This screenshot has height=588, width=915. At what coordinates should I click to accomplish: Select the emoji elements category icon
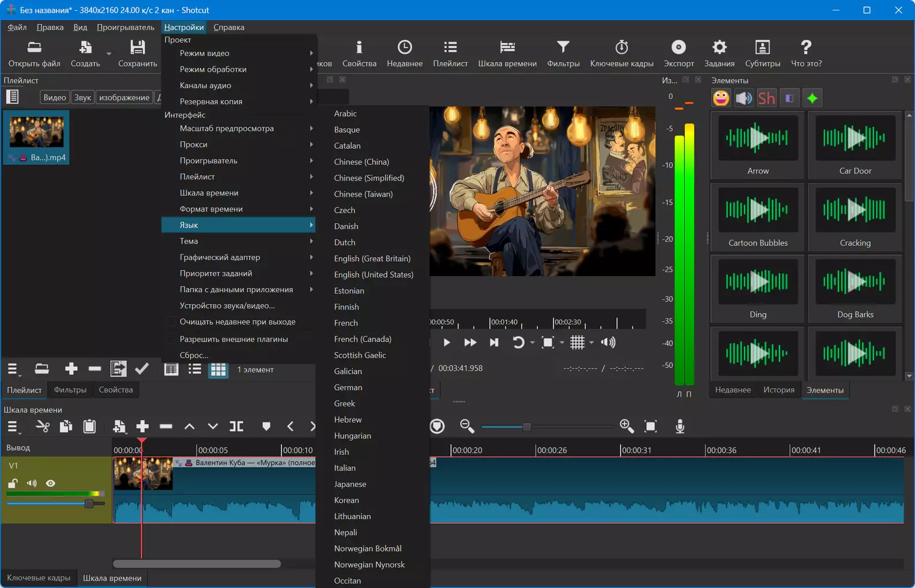721,98
